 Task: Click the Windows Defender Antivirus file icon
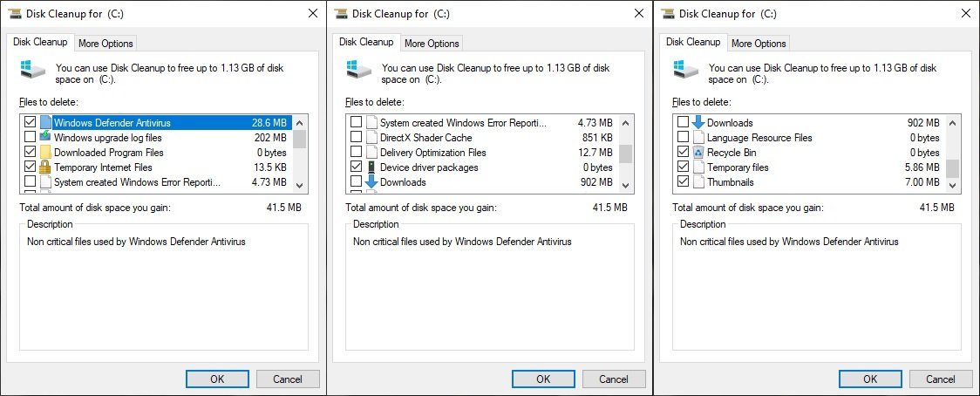coord(45,123)
